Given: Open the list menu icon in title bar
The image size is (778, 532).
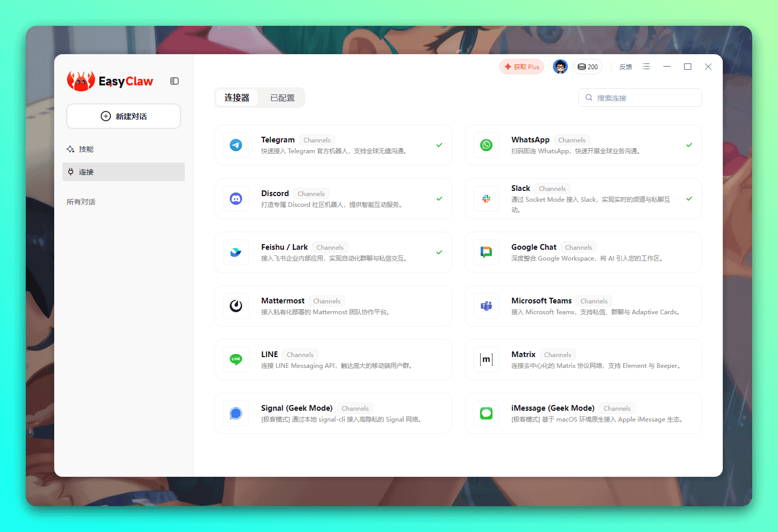Looking at the screenshot, I should pos(646,67).
